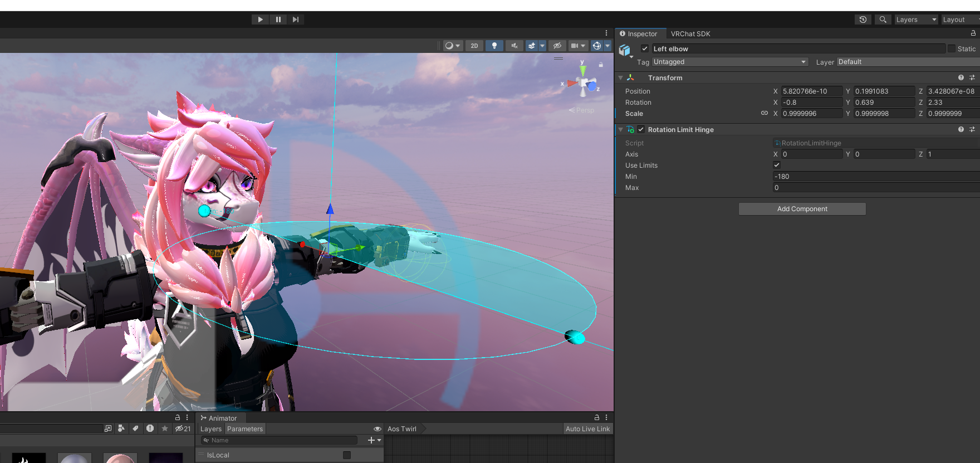Toggle 2D view in Scene toolbar
980x463 pixels.
(x=474, y=46)
